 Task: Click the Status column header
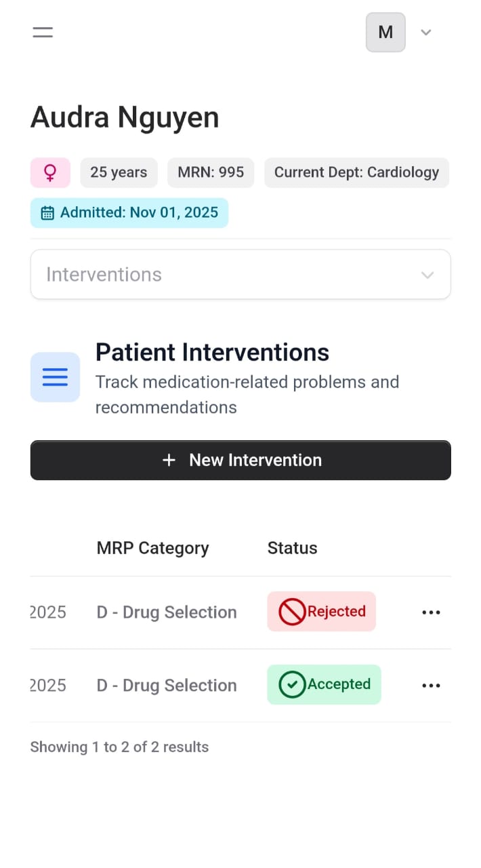(292, 548)
